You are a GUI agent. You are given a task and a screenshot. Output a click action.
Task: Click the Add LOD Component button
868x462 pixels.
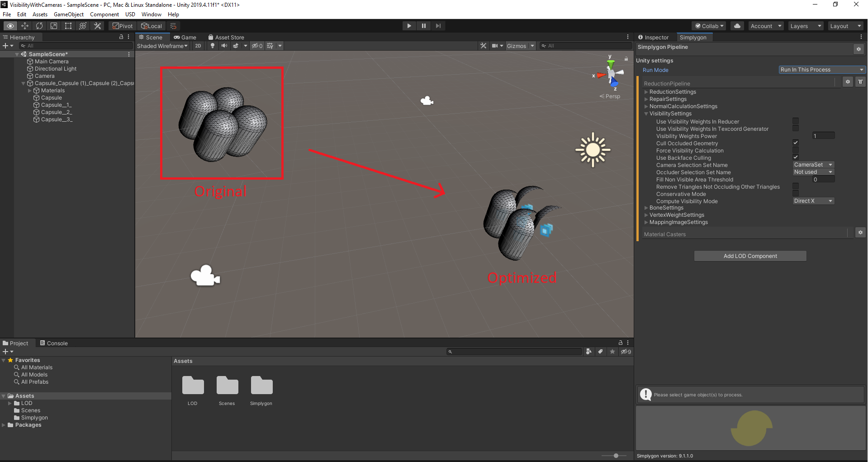point(750,256)
